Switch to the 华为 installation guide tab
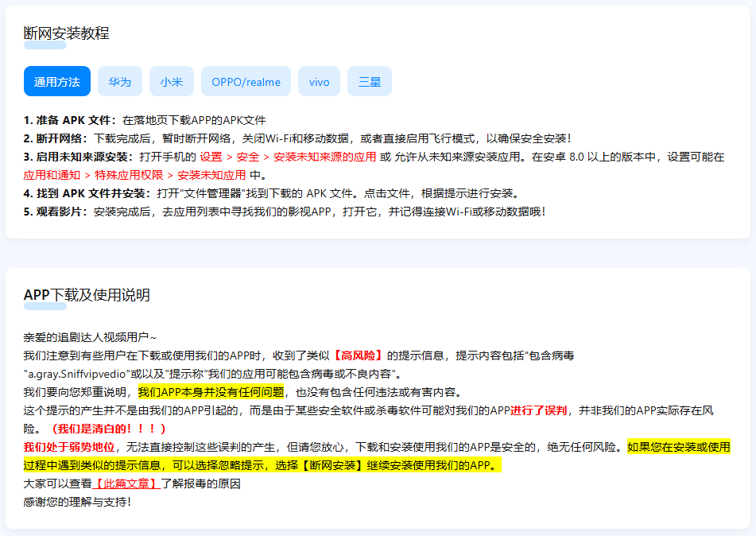The width and height of the screenshot is (756, 536). 119,81
